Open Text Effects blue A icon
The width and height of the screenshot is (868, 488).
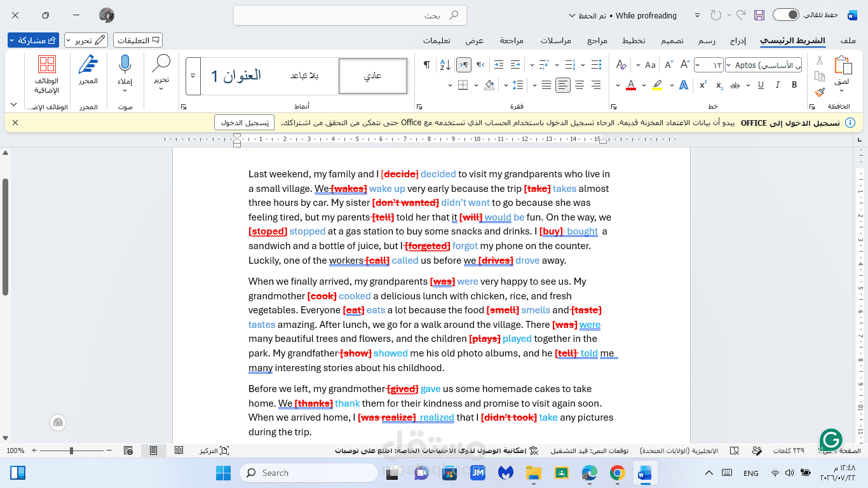click(684, 85)
